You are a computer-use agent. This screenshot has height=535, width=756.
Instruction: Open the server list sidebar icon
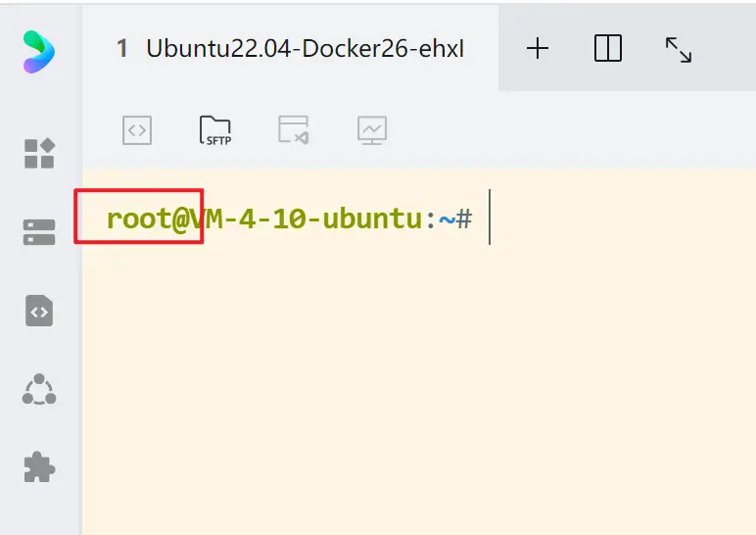click(39, 232)
